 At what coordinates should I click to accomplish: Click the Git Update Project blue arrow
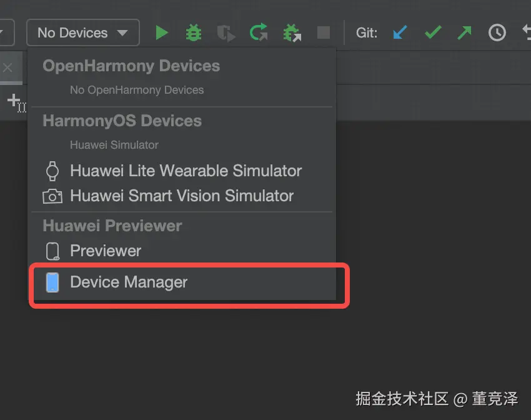coord(400,33)
